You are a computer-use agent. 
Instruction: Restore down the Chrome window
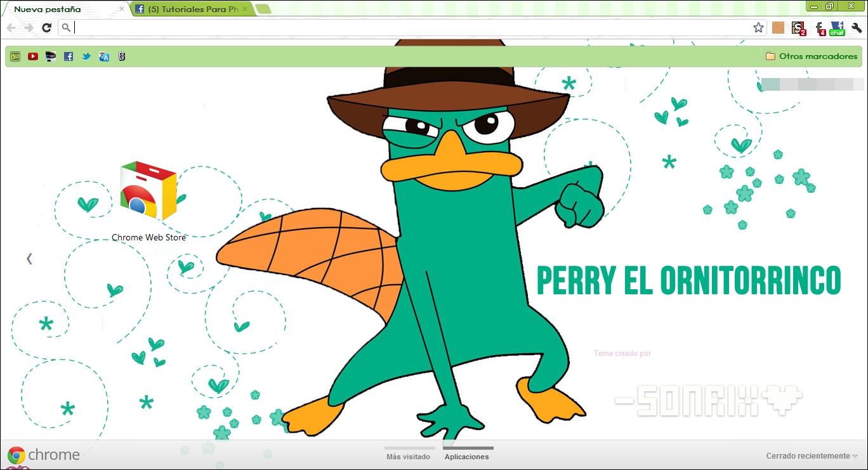point(829,6)
